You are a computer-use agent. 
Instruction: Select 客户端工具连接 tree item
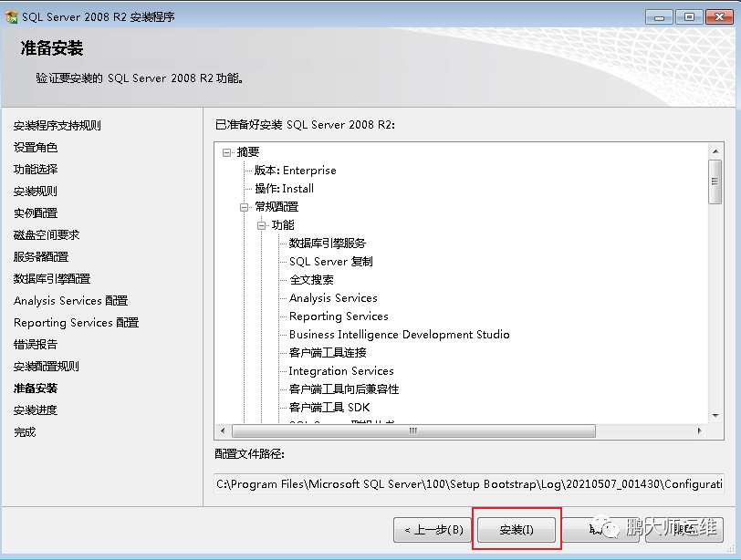tap(328, 353)
